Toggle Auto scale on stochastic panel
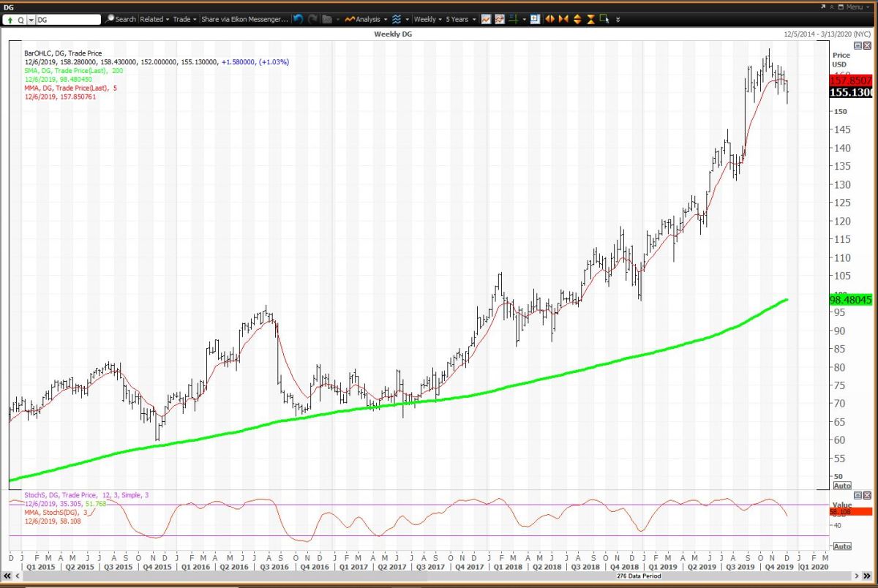Image resolution: width=878 pixels, height=588 pixels. coord(842,546)
